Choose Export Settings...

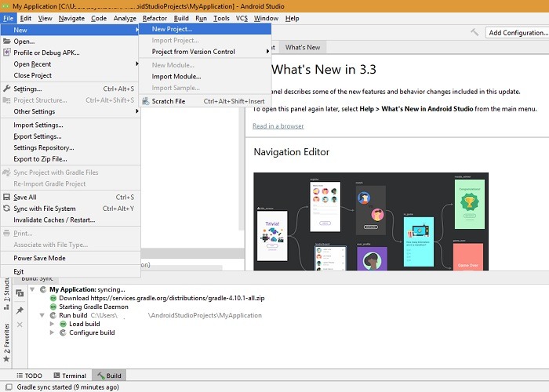pos(71,136)
